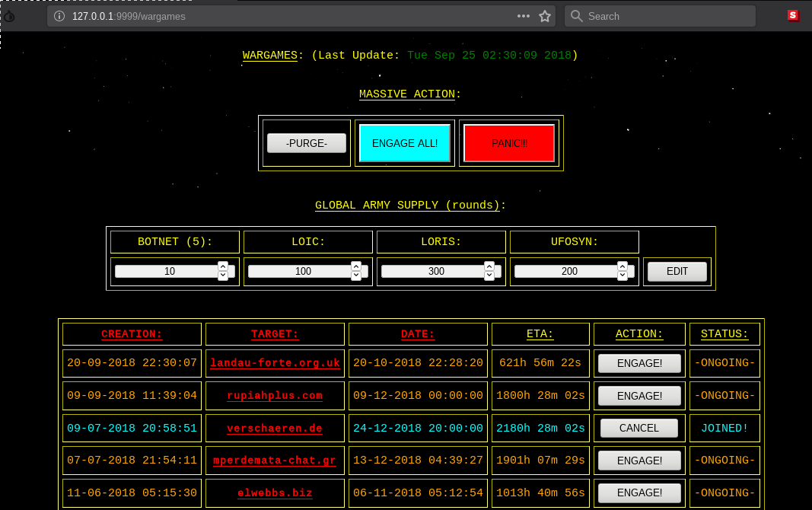Hit the red PANIC!! button
The image size is (812, 510).
click(x=508, y=143)
